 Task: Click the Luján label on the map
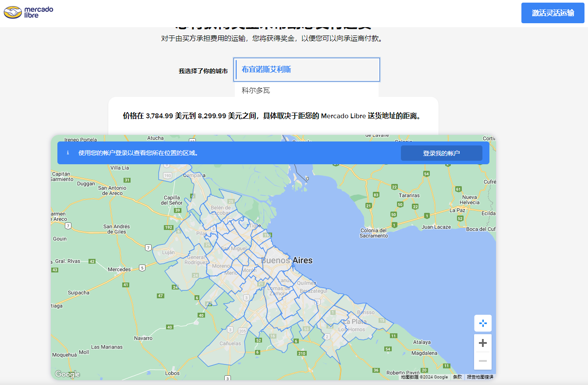click(168, 252)
